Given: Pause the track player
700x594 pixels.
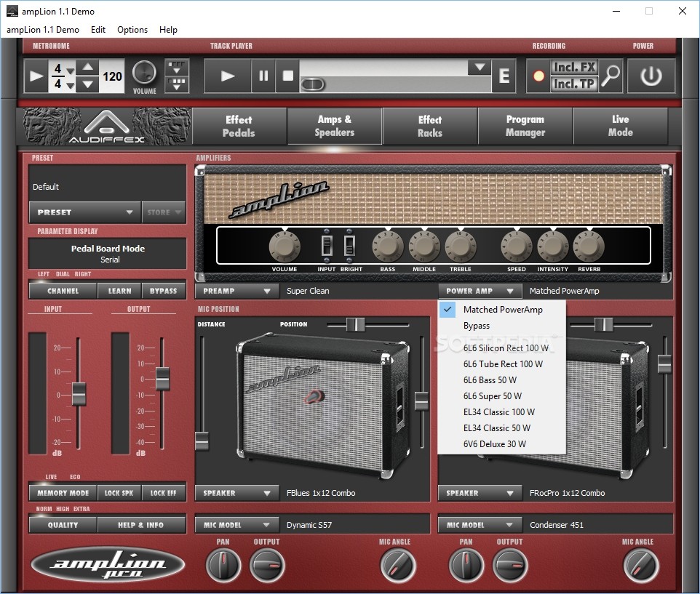Looking at the screenshot, I should click(x=263, y=76).
